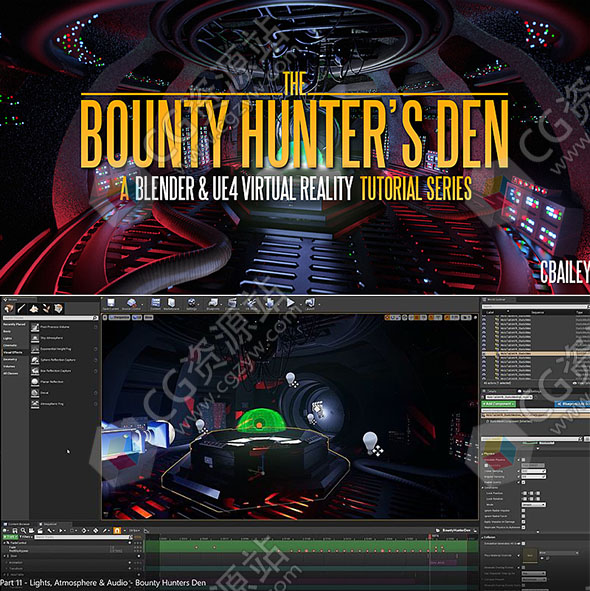This screenshot has width=590, height=591.
Task: Toggle the Ignore Radial Force checkbox
Action: (523, 516)
